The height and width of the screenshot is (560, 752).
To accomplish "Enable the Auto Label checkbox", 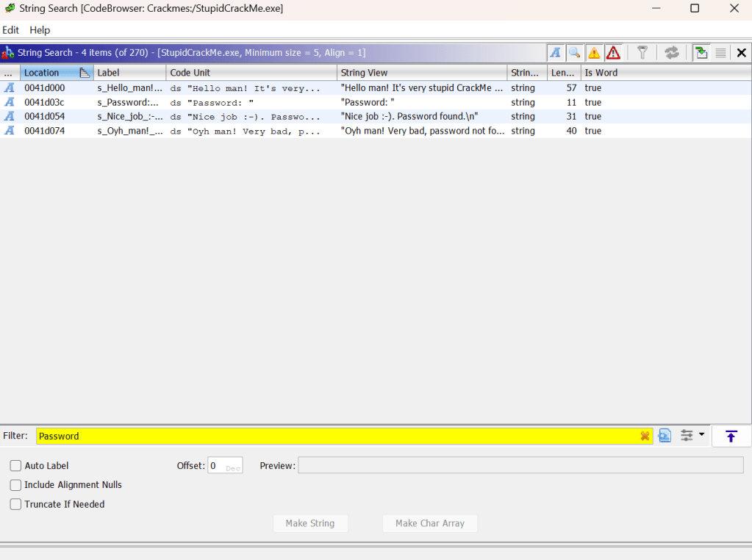I will point(15,466).
